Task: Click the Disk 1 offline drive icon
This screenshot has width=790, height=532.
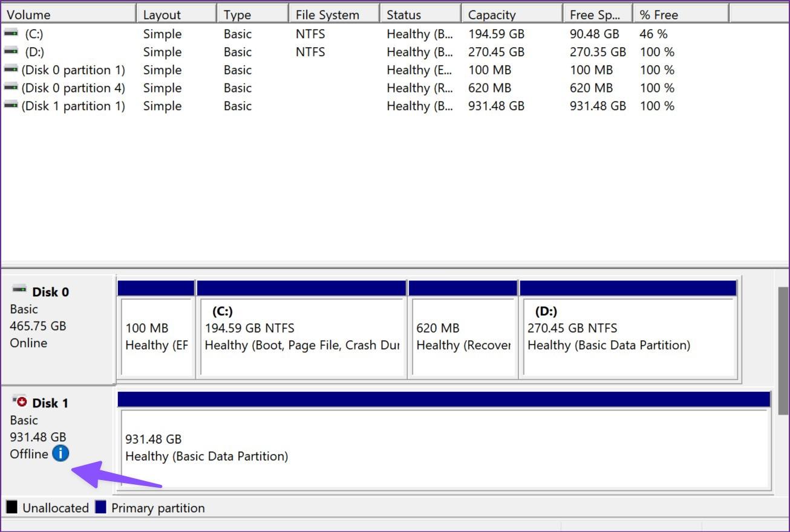Action: (x=19, y=401)
